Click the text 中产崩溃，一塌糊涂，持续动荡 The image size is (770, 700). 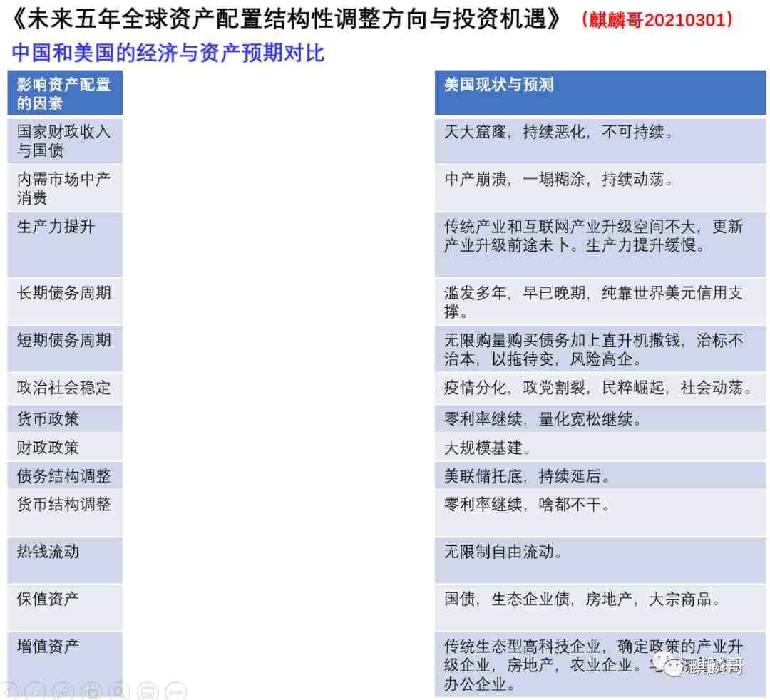(x=558, y=180)
